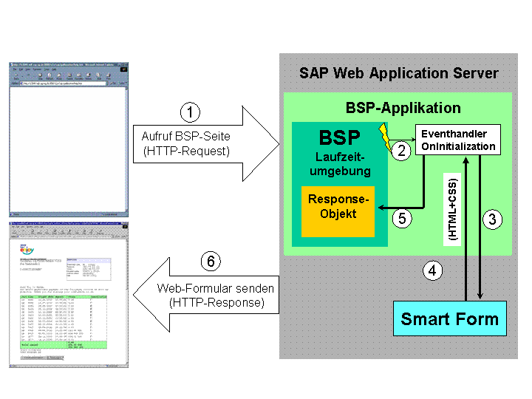Click the Aufruf BSP-Seite (HTTP-Request) label
Image resolution: width=532 pixels, height=399 pixels.
(186, 143)
